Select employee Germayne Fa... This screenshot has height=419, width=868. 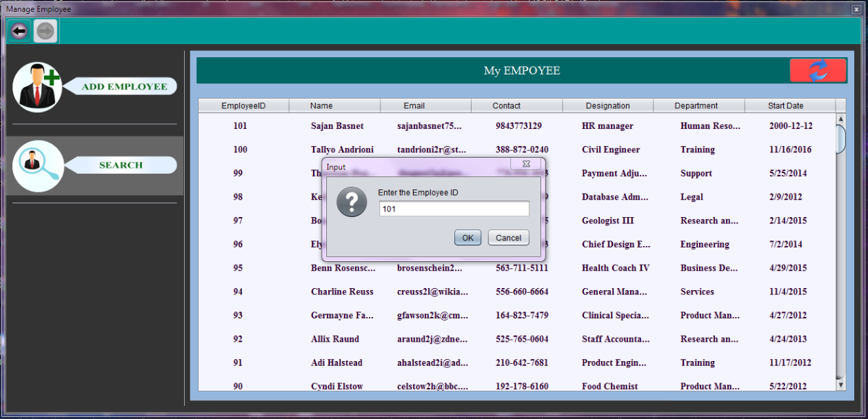(x=342, y=316)
